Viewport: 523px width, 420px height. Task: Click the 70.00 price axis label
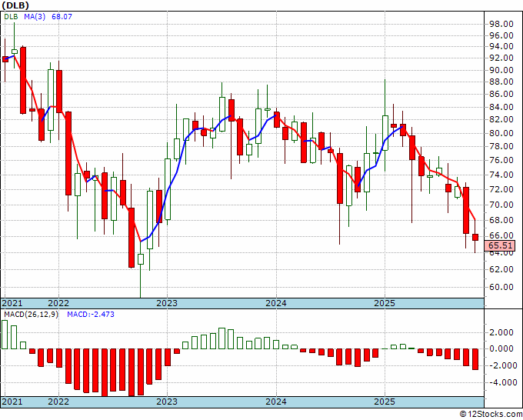tap(501, 205)
